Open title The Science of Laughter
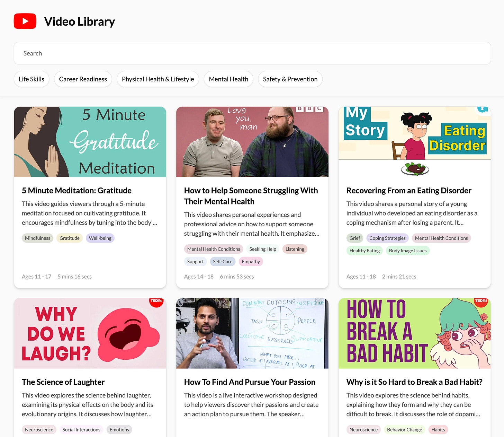This screenshot has width=504, height=437. click(x=63, y=382)
